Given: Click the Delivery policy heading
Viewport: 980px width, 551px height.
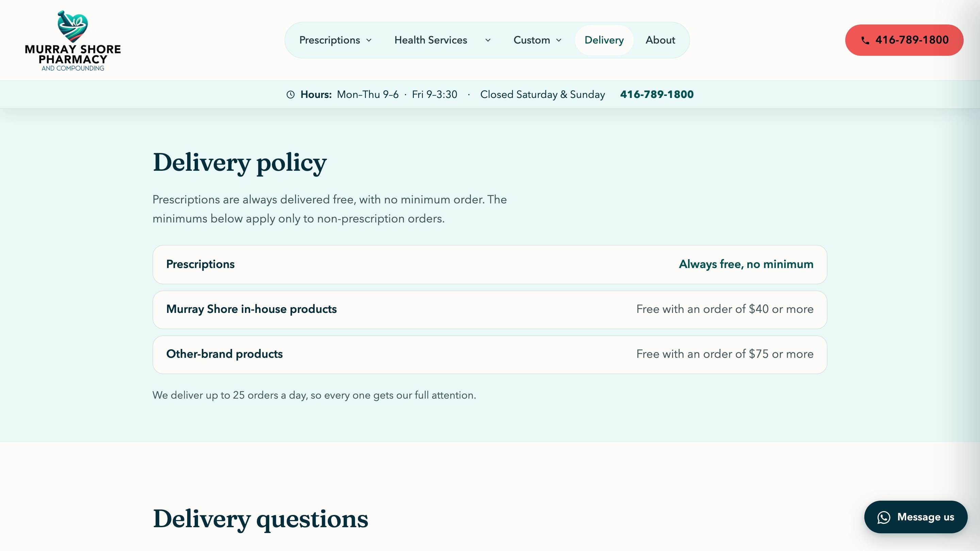Looking at the screenshot, I should pyautogui.click(x=240, y=163).
